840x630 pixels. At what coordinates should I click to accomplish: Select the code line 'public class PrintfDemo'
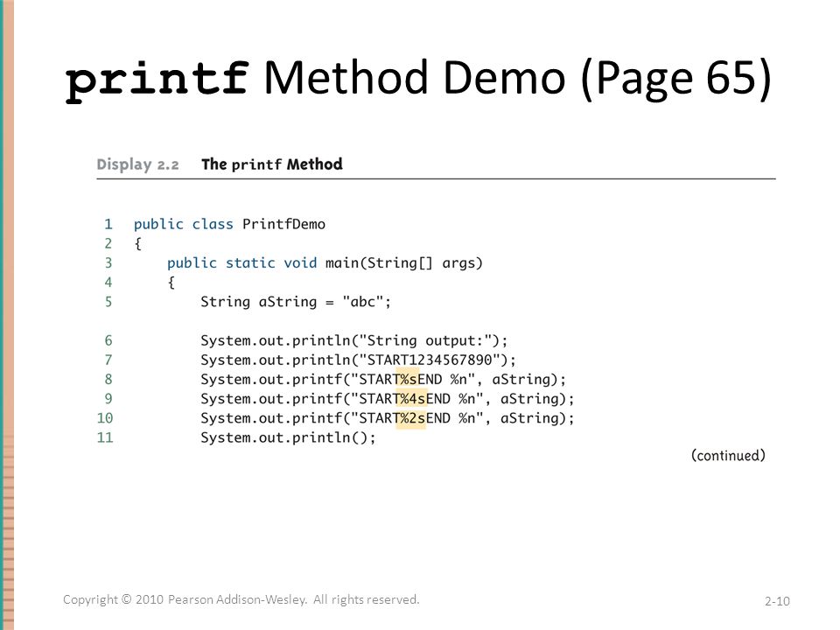tap(229, 224)
